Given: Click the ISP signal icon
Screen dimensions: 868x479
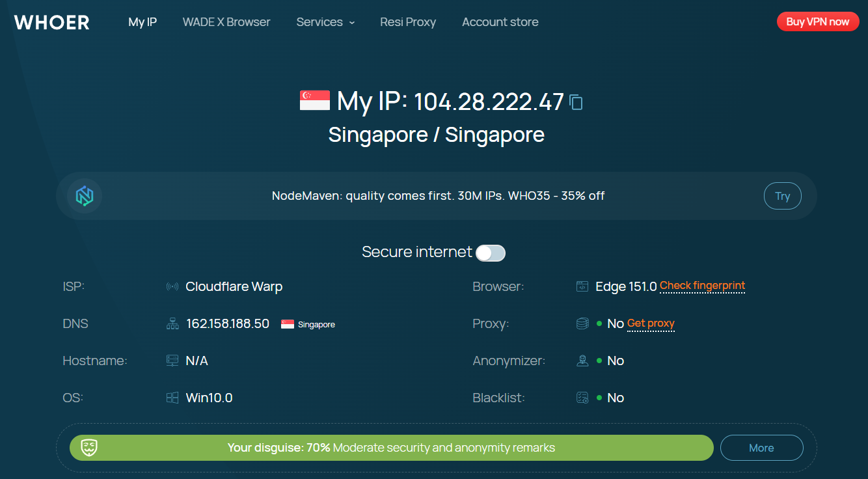Looking at the screenshot, I should point(172,286).
